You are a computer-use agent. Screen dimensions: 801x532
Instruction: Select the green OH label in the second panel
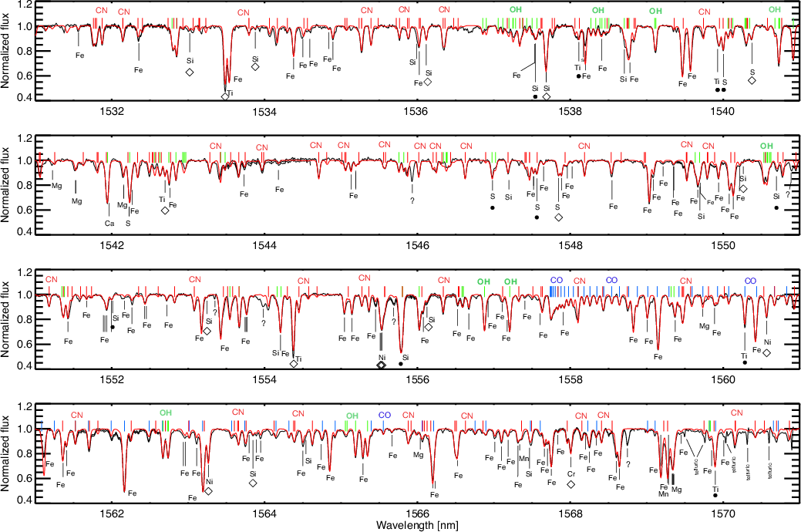click(766, 146)
